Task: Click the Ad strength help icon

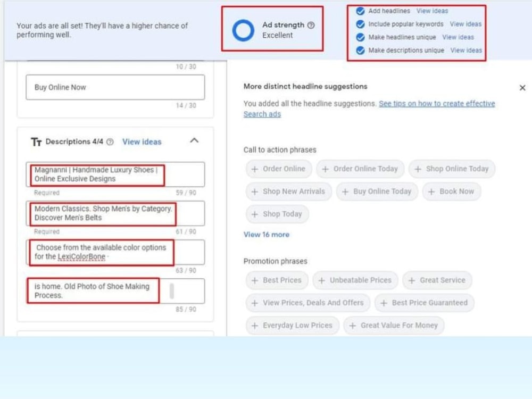Action: (311, 25)
